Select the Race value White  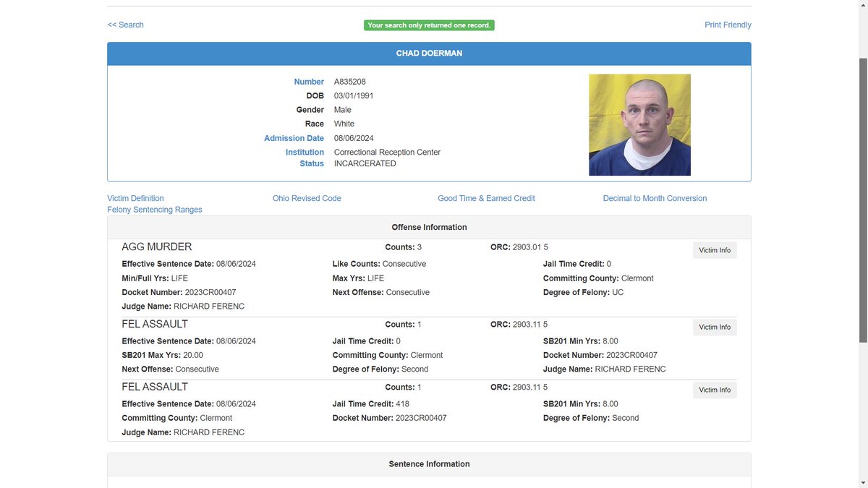click(344, 124)
